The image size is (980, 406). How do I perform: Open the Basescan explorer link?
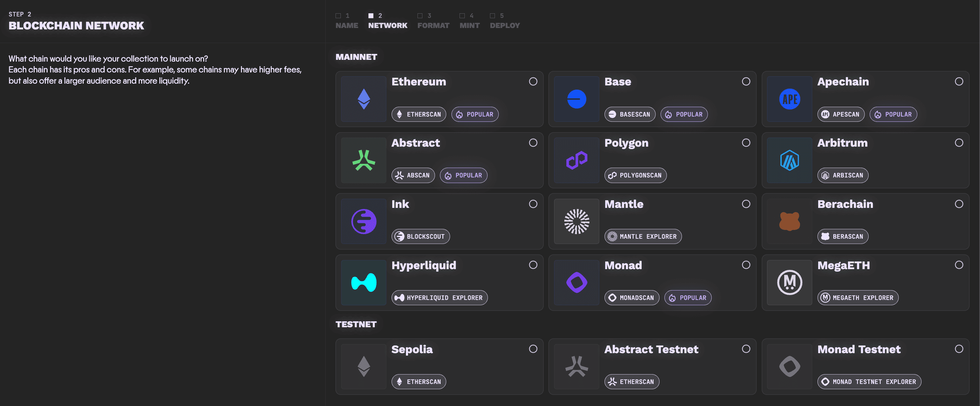pos(630,114)
